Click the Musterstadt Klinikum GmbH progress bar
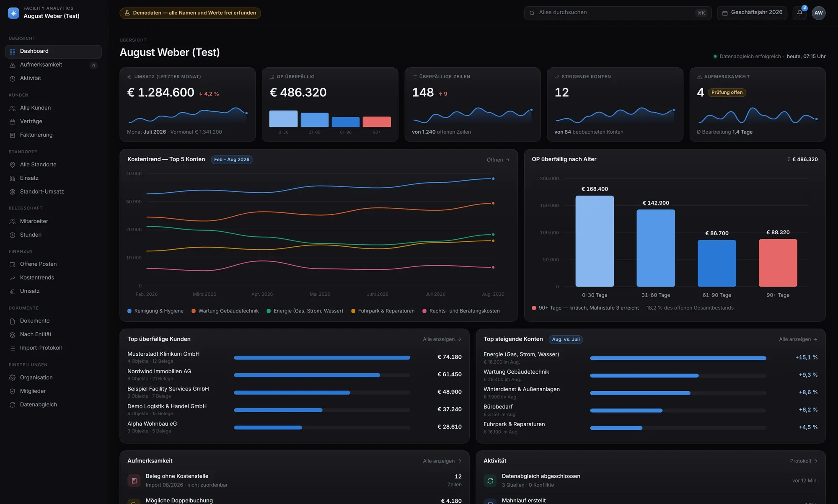The image size is (838, 504). 322,358
